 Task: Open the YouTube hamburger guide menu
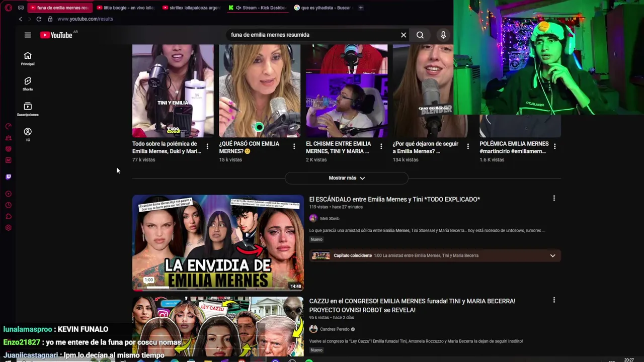[28, 35]
